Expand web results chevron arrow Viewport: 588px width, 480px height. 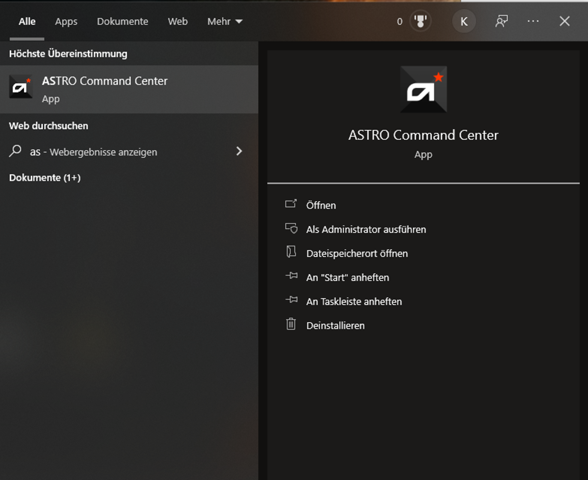click(x=239, y=151)
